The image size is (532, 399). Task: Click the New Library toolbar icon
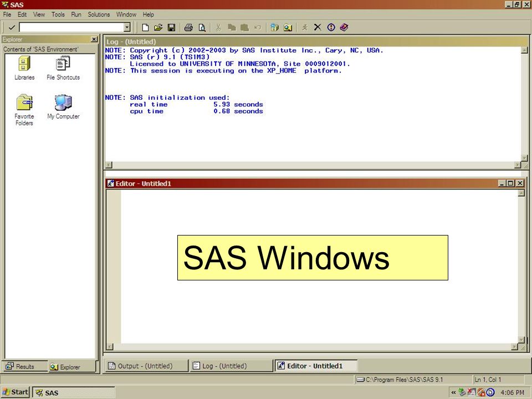pyautogui.click(x=274, y=28)
